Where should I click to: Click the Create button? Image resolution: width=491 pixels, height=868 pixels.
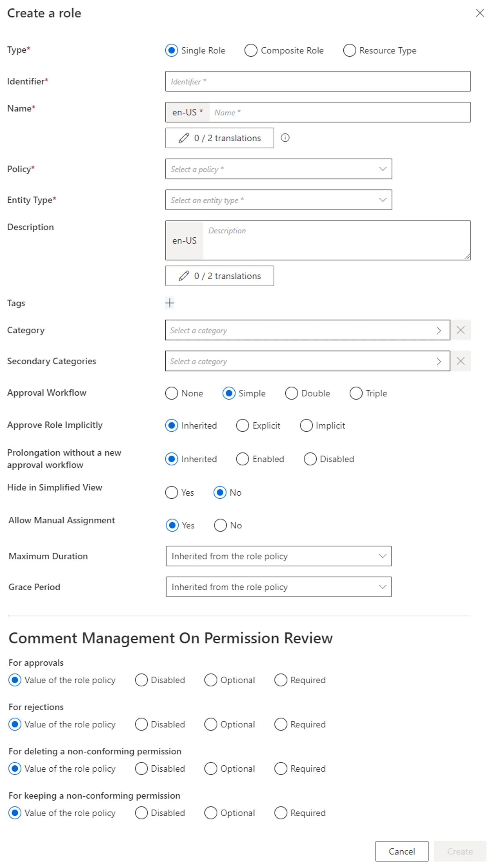click(460, 851)
